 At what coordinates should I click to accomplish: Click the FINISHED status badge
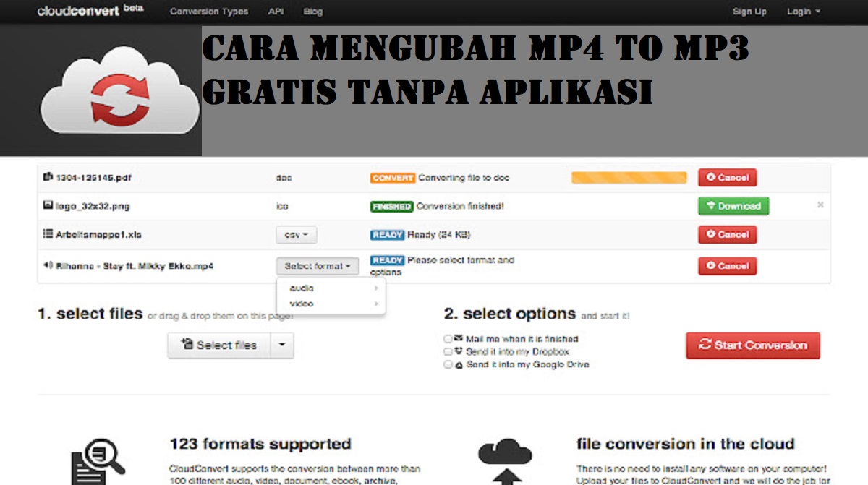(391, 206)
